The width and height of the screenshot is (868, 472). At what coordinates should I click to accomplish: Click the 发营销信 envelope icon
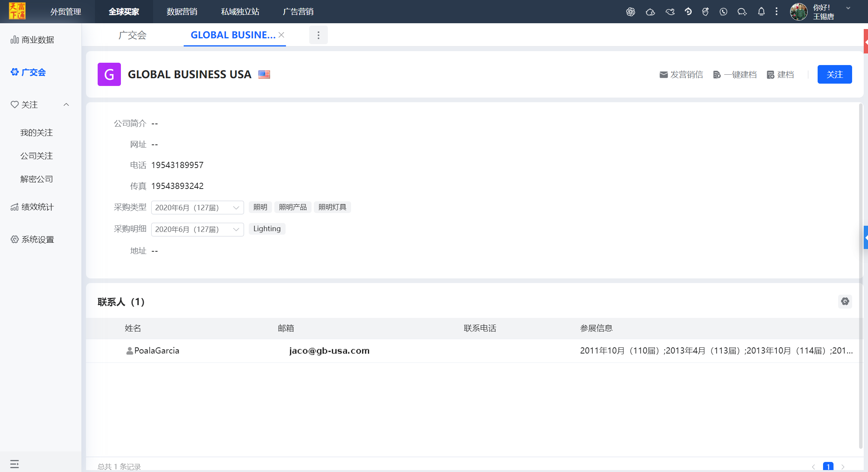(664, 75)
